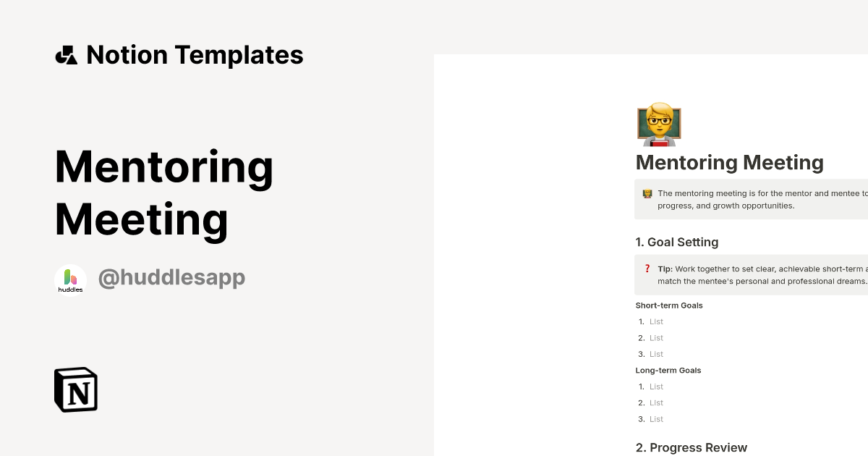Click the 1. Goal Setting heading

tap(676, 242)
